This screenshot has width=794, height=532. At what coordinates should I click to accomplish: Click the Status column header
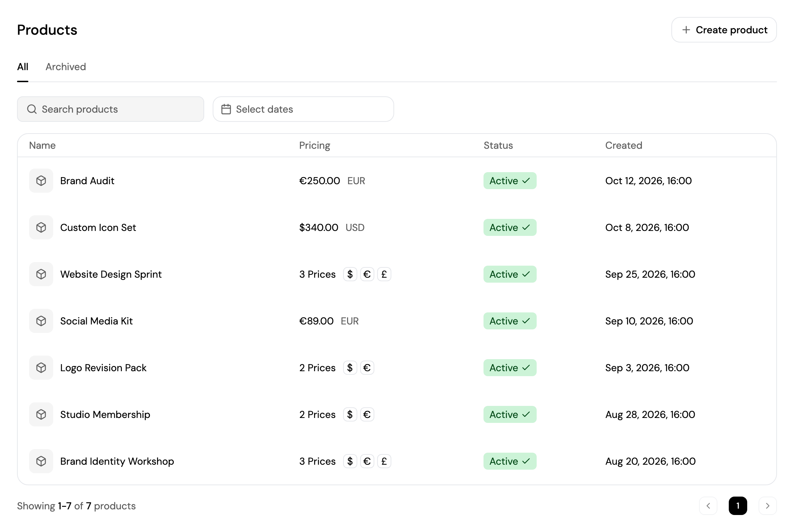498,145
